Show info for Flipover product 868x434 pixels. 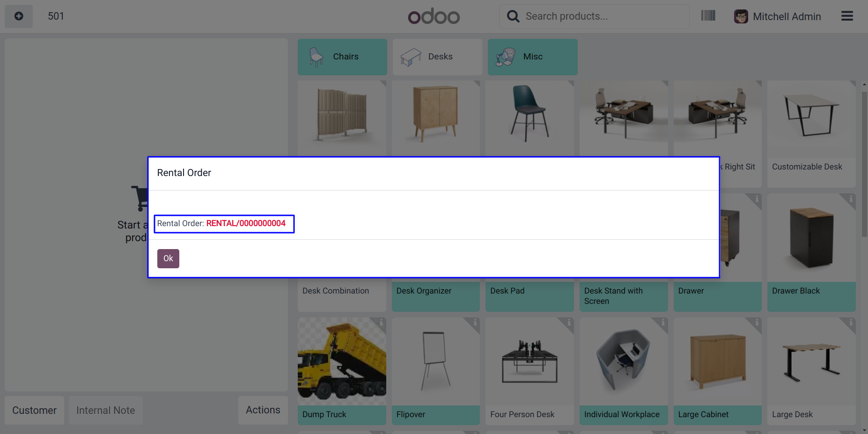tap(475, 323)
